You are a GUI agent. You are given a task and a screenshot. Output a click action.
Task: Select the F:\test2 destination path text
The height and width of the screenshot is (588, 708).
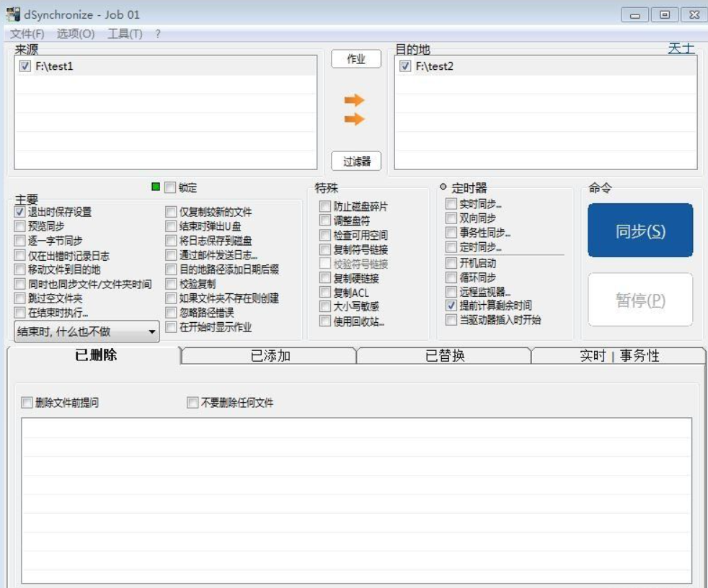(x=434, y=66)
